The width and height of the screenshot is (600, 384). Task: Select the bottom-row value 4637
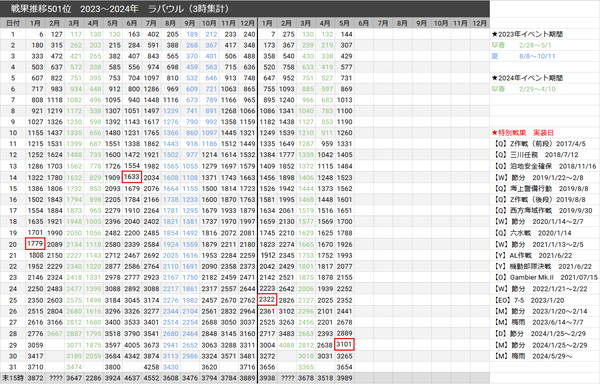pos(132,378)
